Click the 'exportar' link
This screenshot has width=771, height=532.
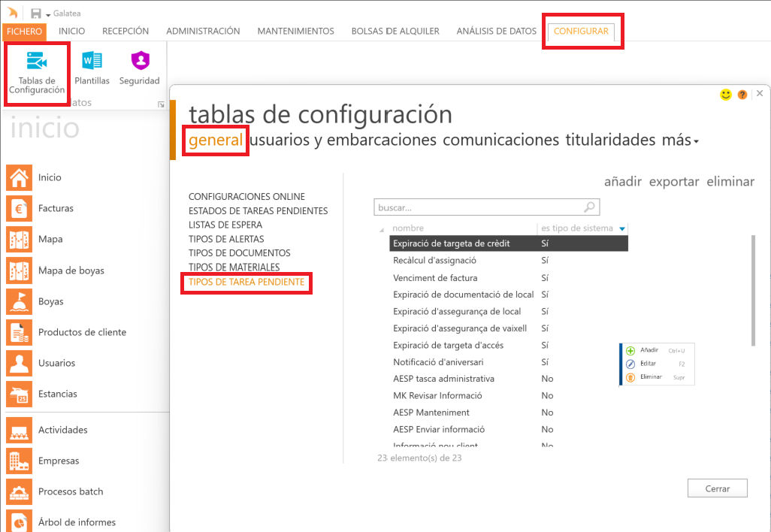pyautogui.click(x=673, y=182)
